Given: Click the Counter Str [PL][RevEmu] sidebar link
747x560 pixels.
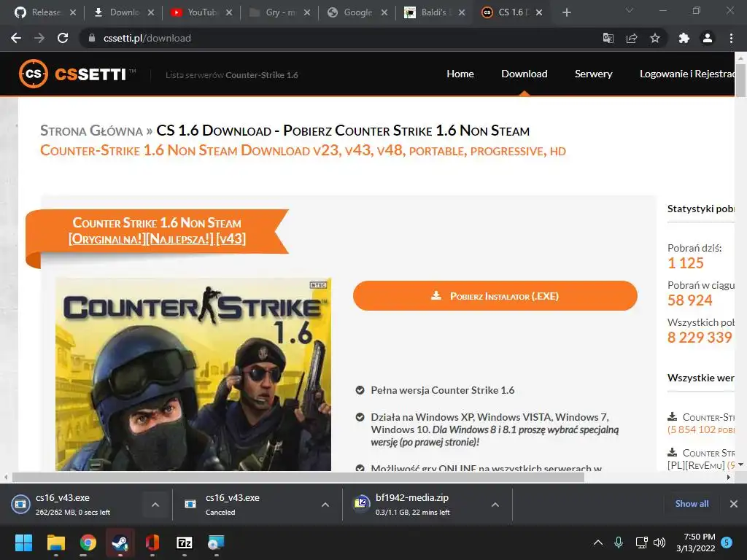Looking at the screenshot, I should (701, 459).
